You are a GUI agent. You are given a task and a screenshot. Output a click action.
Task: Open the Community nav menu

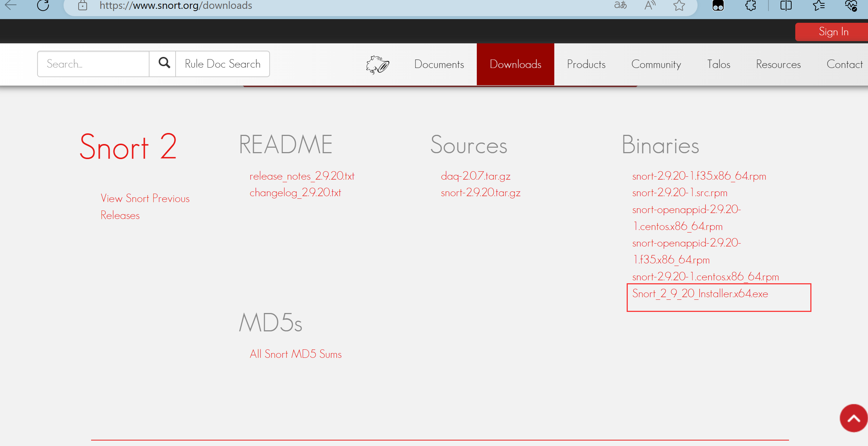(x=656, y=64)
